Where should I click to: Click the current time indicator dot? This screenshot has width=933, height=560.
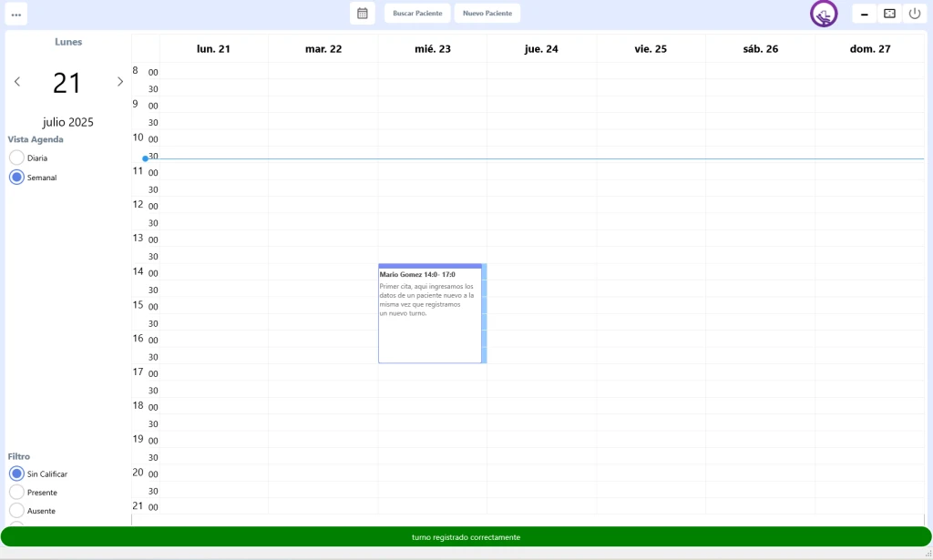pos(145,158)
